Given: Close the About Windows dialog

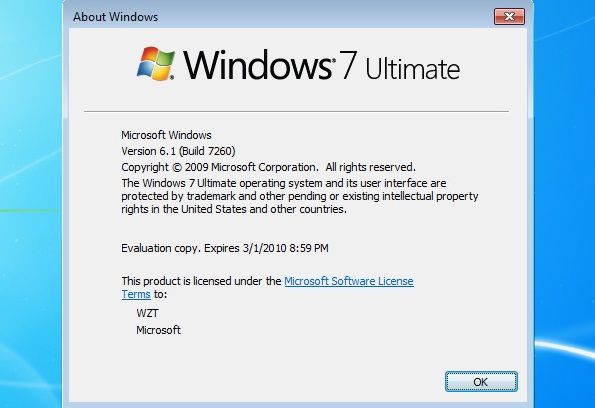Looking at the screenshot, I should (x=509, y=16).
